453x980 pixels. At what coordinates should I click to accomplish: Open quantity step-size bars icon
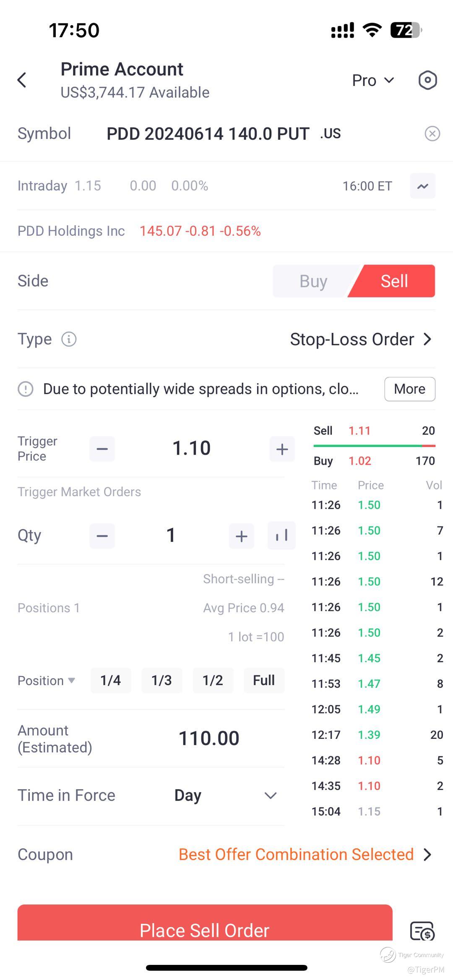click(281, 535)
